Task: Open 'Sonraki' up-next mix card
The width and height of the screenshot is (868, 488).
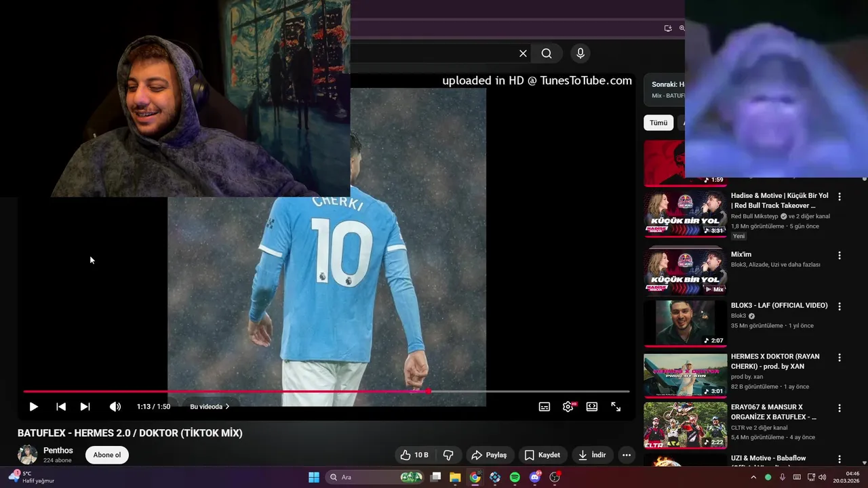Action: (x=664, y=89)
